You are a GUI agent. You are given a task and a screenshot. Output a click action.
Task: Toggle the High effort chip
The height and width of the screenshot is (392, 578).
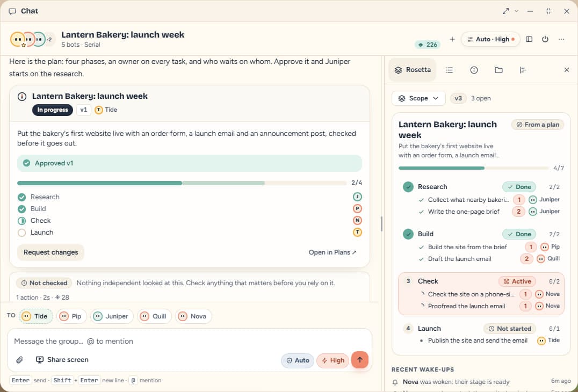[x=333, y=360]
